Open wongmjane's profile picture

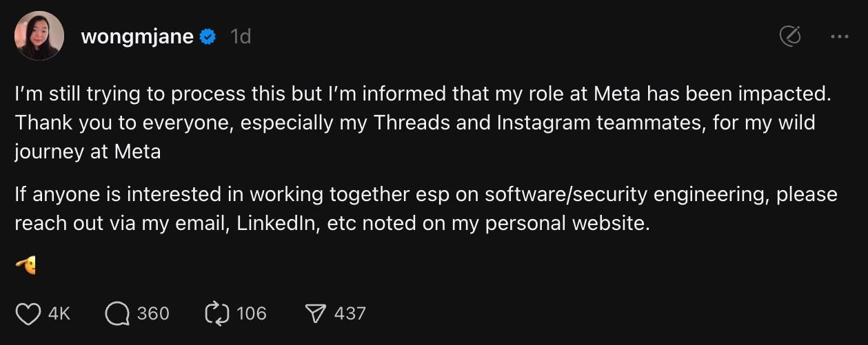39,36
